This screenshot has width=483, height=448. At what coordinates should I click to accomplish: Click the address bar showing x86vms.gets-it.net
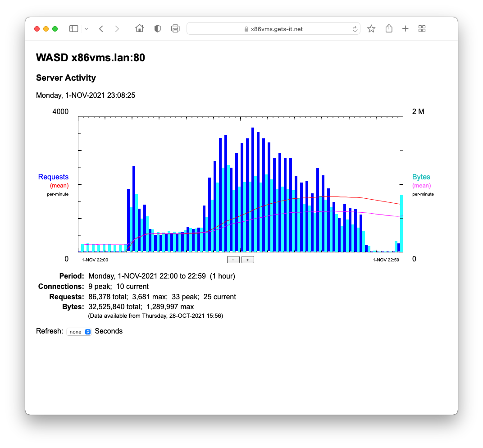273,29
